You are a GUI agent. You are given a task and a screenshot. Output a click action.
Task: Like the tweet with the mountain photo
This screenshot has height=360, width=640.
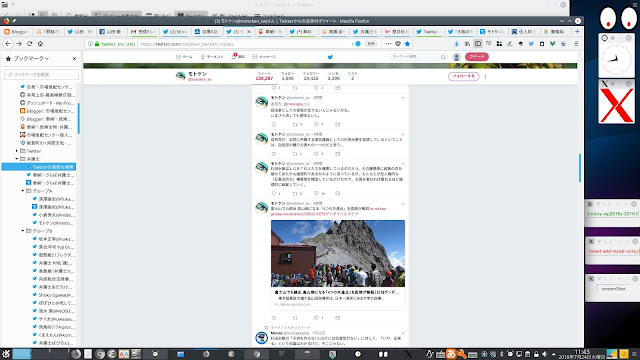(316, 318)
